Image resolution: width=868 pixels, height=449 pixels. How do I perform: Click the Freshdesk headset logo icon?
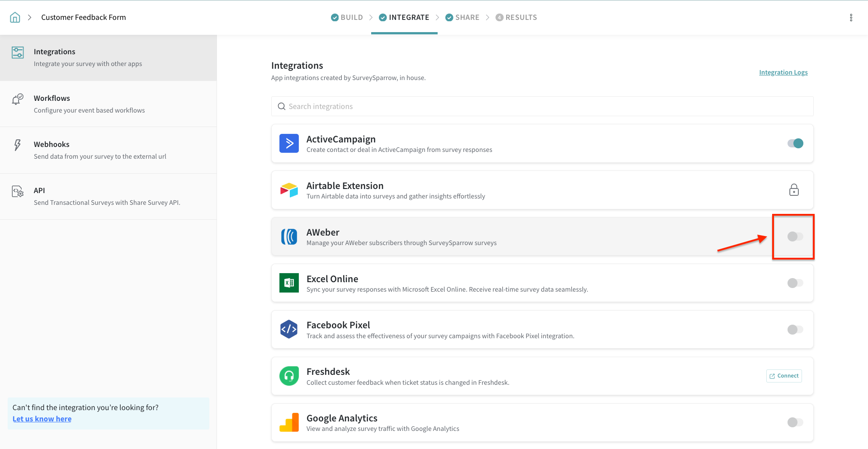(x=289, y=376)
